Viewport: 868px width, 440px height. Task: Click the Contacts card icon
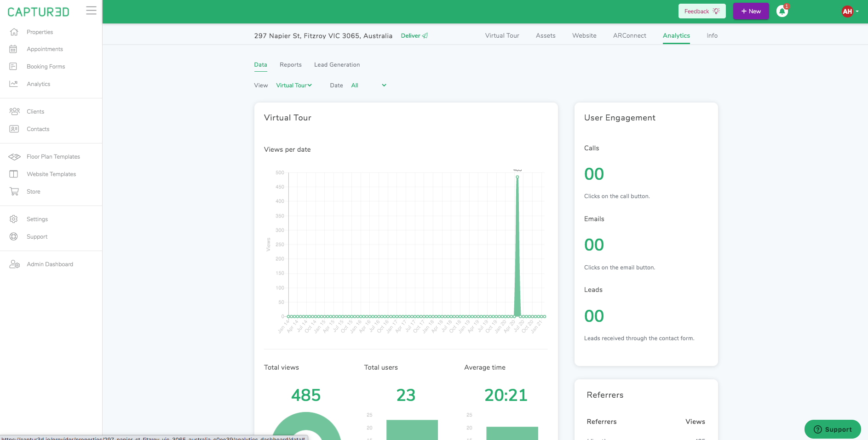(14, 129)
